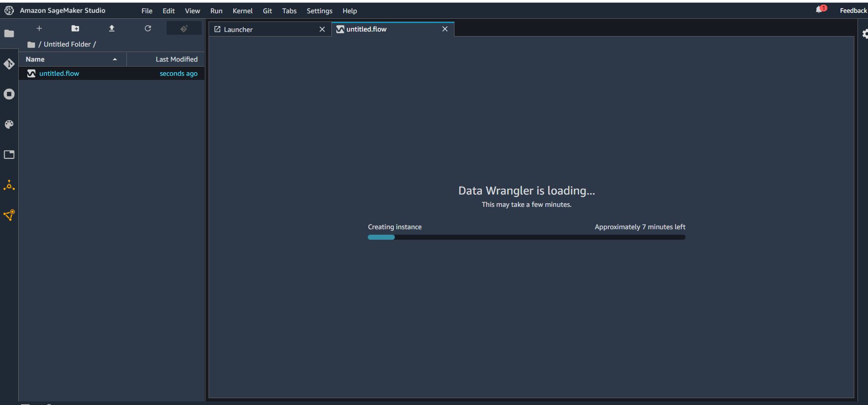Open SageMaker JumpStart sidebar icon
Screen dimensions: 868x405
coord(9,185)
